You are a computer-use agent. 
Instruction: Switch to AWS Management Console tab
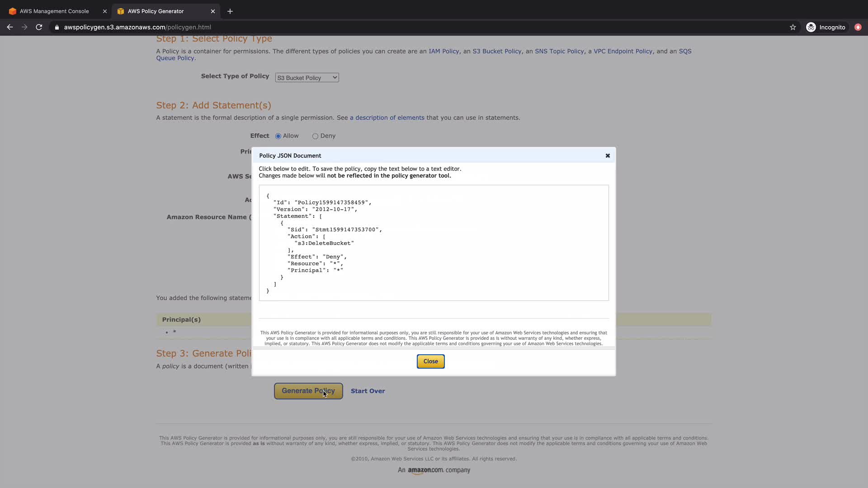click(x=54, y=11)
